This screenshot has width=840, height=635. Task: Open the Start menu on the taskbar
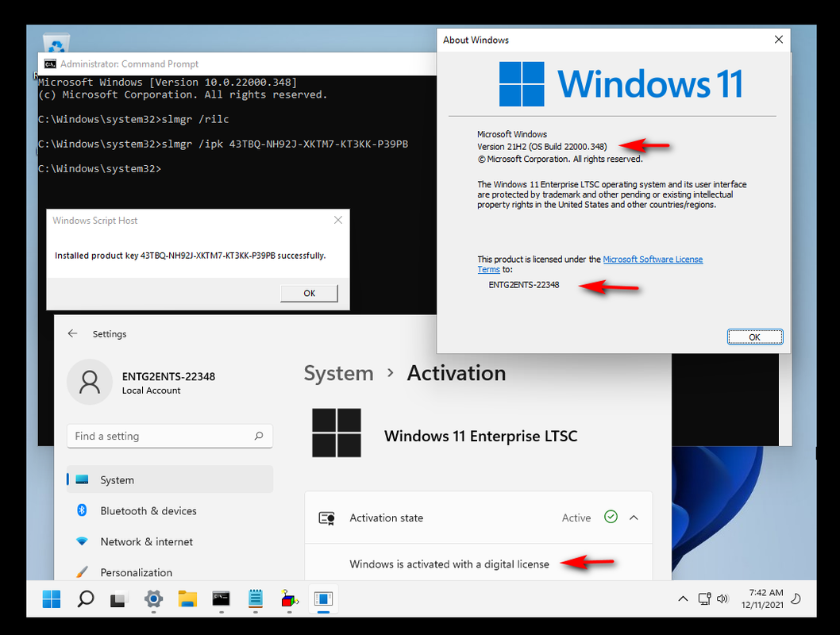click(52, 598)
